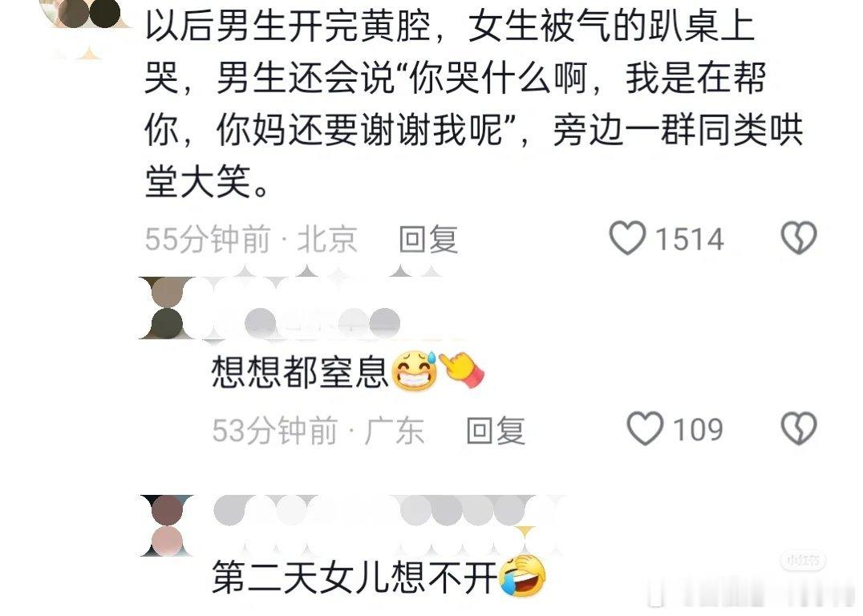Open the avatar of the 第二天女儿想不开 commenter
Image resolution: width=863 pixels, height=616 pixels.
coord(168,525)
